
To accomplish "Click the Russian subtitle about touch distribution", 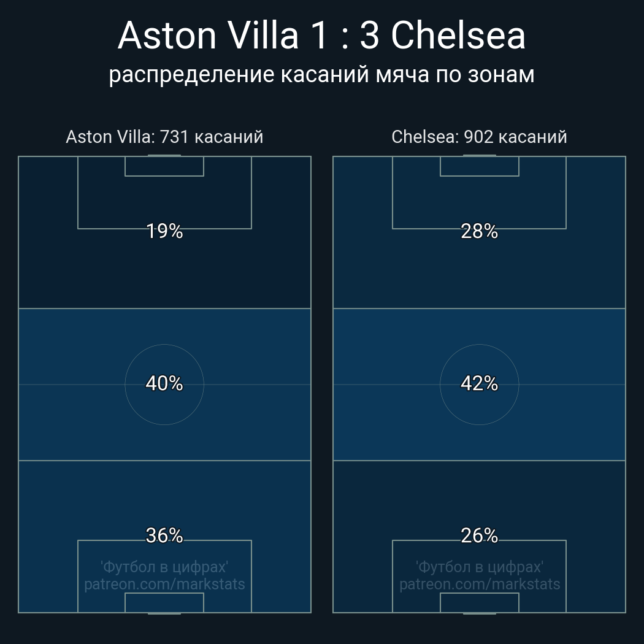I will [321, 74].
